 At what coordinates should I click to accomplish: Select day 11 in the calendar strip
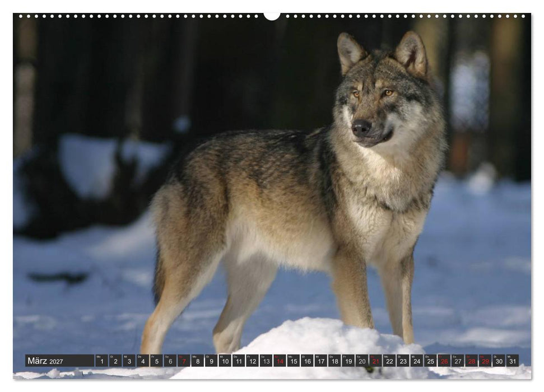coord(239,361)
